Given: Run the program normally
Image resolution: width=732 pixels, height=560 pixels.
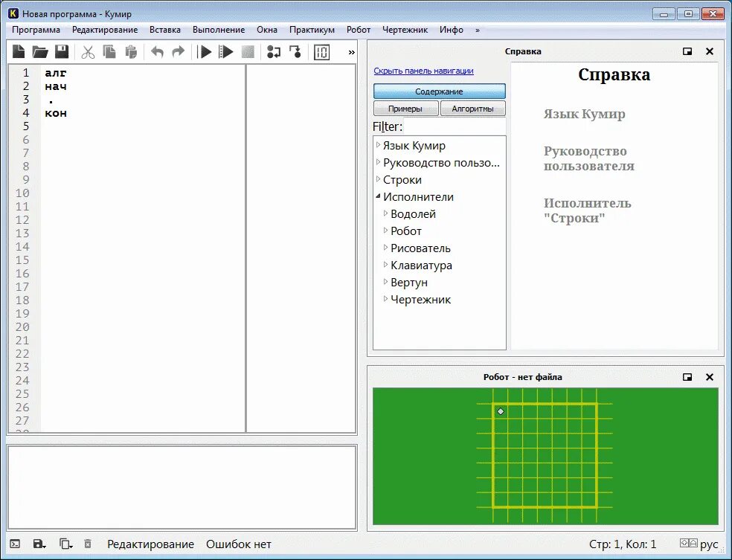Looking at the screenshot, I should point(204,52).
